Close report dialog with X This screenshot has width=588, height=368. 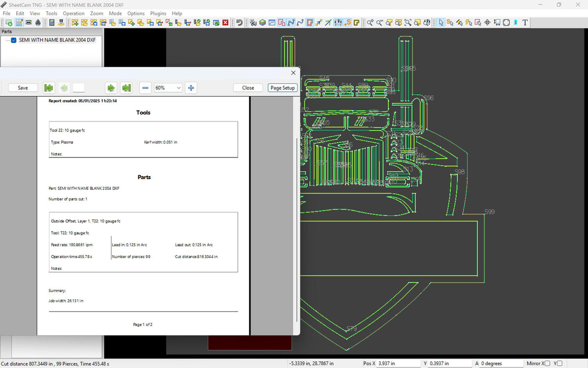[x=294, y=73]
